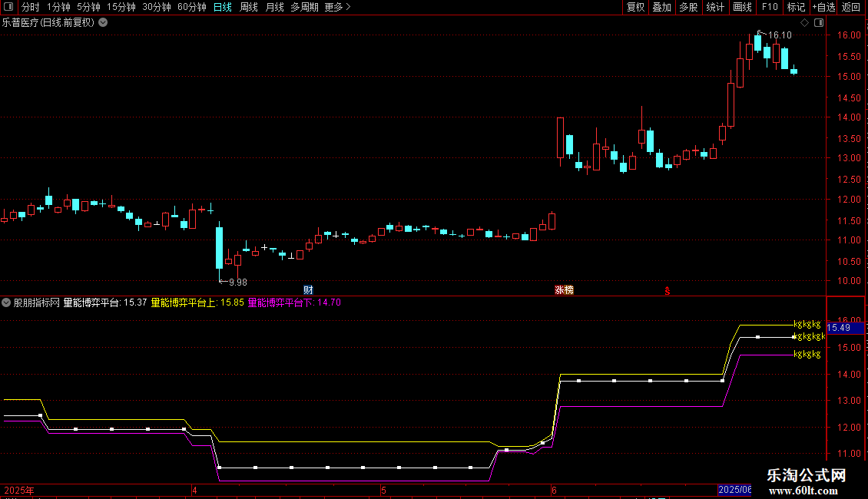868x499 pixels.
Task: Click the highlighted 2025/06 date label
Action: (x=734, y=490)
